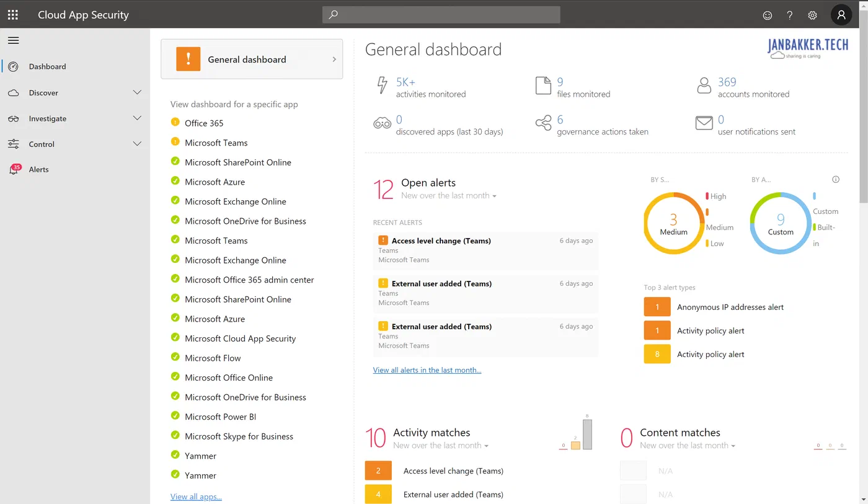The width and height of the screenshot is (868, 504).
Task: Expand the Control menu chevron
Action: [x=138, y=144]
